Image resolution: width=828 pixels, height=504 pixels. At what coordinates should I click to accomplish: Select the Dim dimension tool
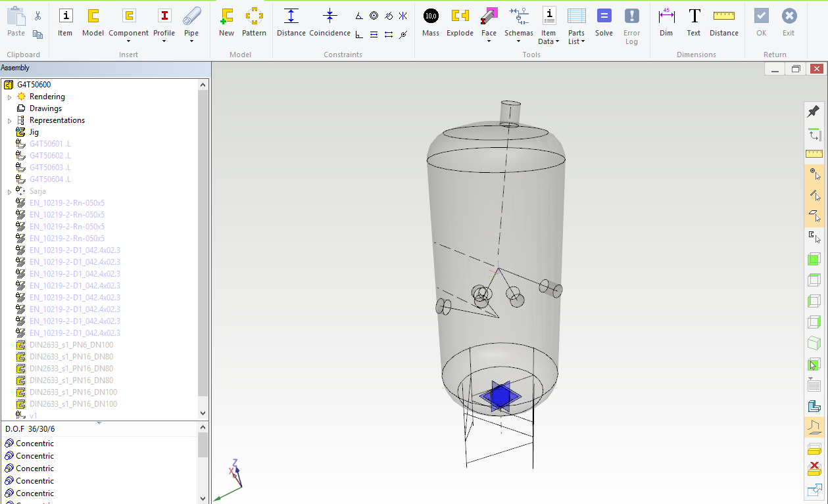(666, 22)
